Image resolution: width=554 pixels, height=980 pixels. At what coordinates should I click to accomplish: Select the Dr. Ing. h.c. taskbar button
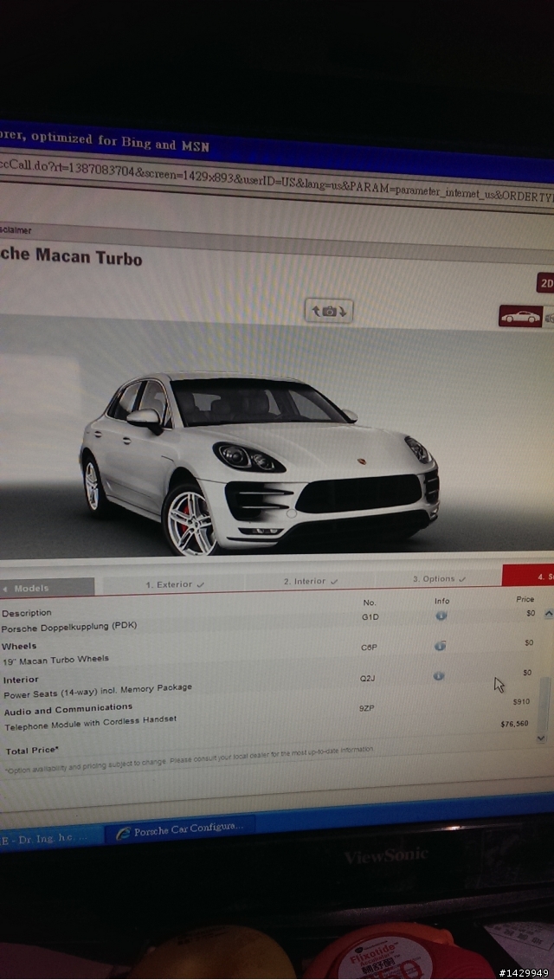click(x=51, y=837)
